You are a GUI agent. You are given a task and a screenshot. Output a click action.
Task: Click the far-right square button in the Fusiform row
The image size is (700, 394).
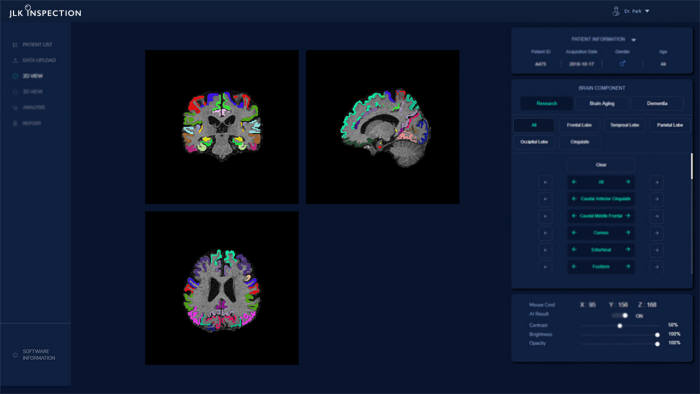click(x=657, y=267)
